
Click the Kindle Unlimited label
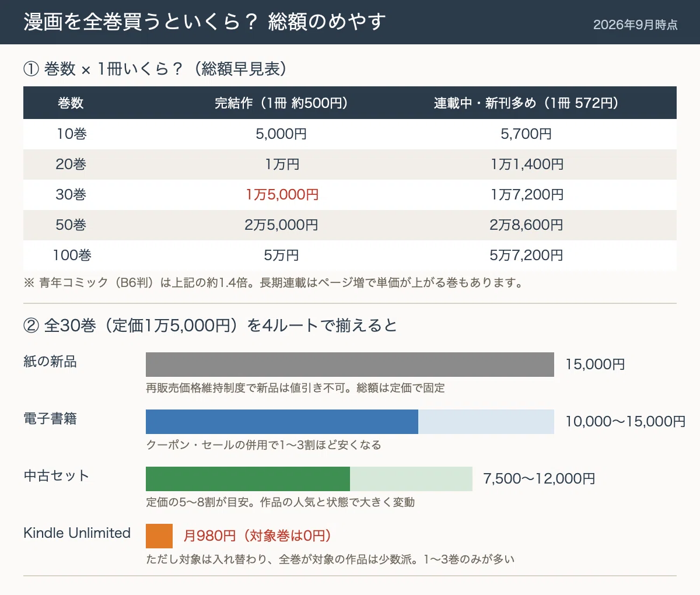pyautogui.click(x=77, y=533)
